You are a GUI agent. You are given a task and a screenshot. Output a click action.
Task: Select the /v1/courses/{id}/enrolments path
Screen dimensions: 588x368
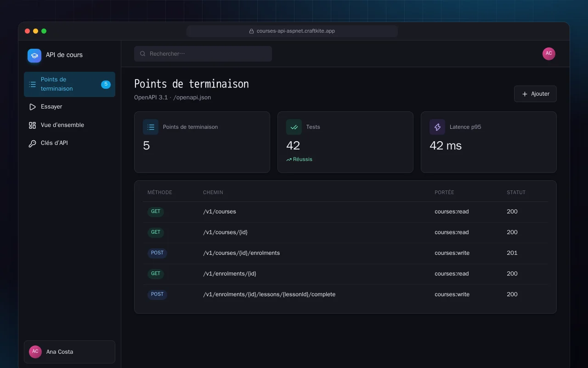tap(241, 253)
